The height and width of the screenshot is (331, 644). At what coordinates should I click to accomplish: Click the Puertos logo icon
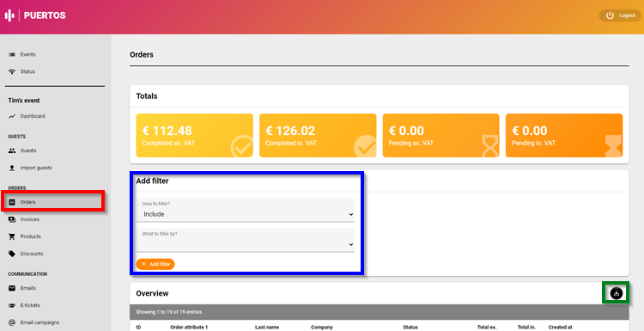pos(9,15)
